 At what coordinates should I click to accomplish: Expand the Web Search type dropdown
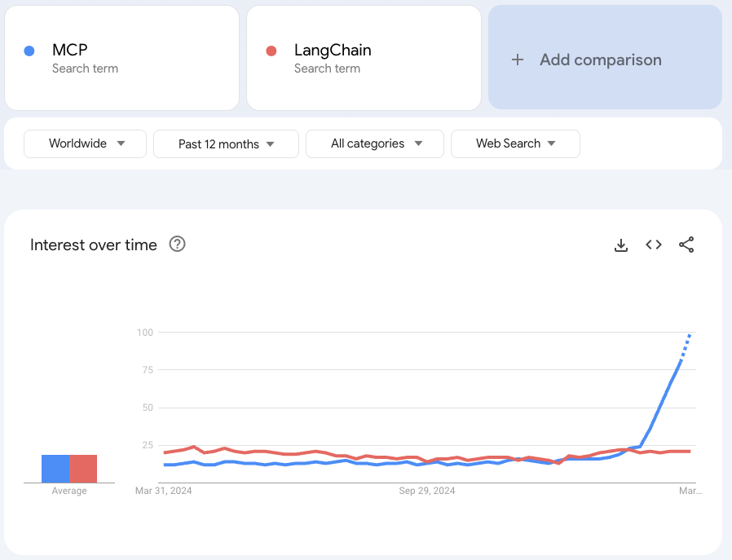click(x=515, y=143)
